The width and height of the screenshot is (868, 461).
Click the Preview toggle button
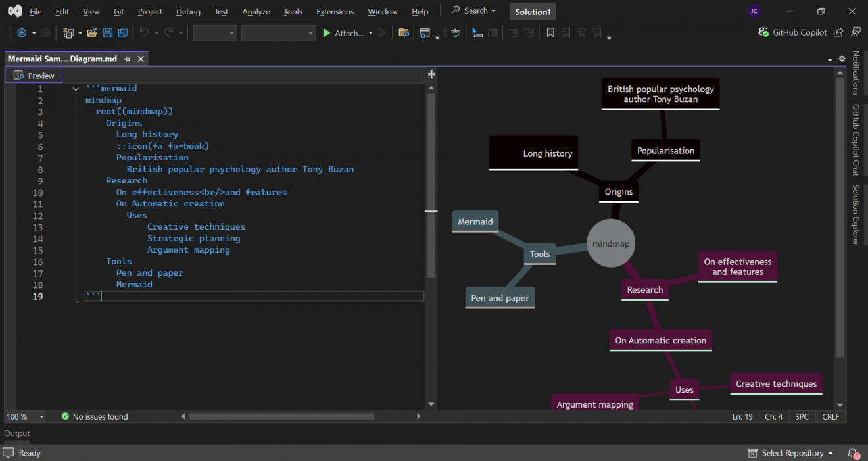[34, 76]
